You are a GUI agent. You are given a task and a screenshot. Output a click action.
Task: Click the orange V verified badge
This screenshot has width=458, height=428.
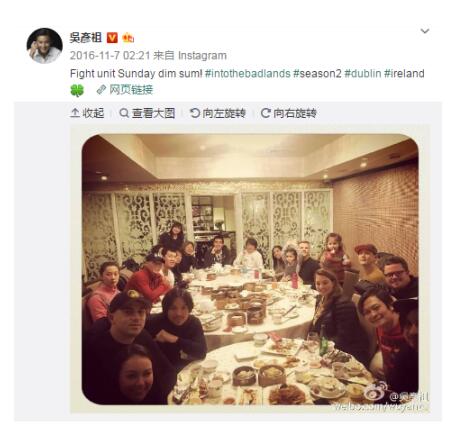point(112,38)
